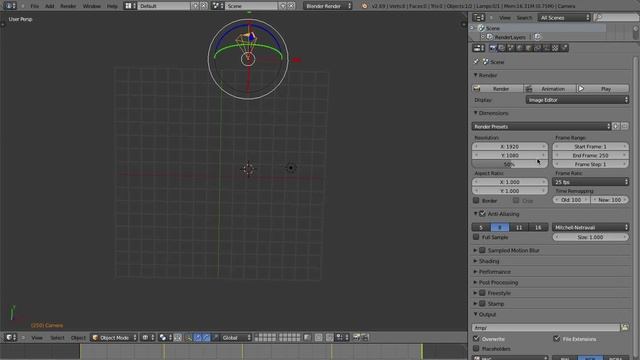Enable the Stamp checkbox

482,304
